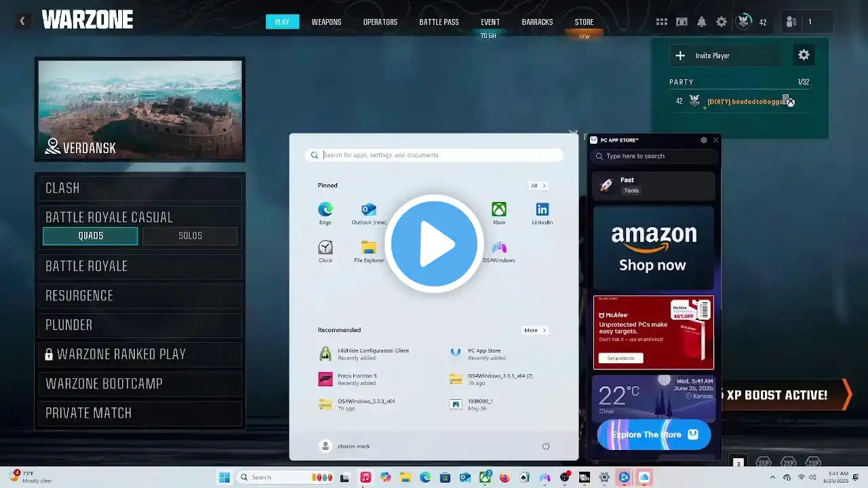Viewport: 868px width, 488px height.
Task: Open the BATTLE PASS tab
Action: [x=439, y=22]
